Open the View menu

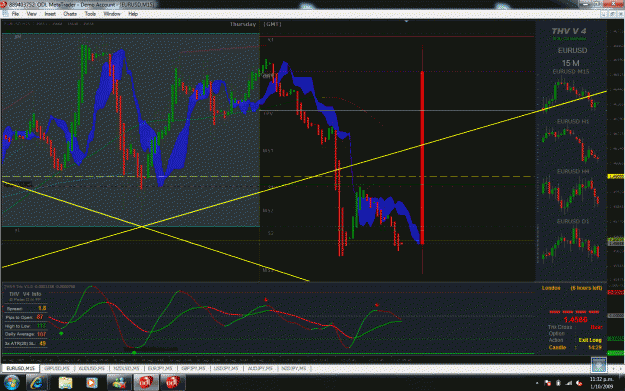pyautogui.click(x=31, y=14)
